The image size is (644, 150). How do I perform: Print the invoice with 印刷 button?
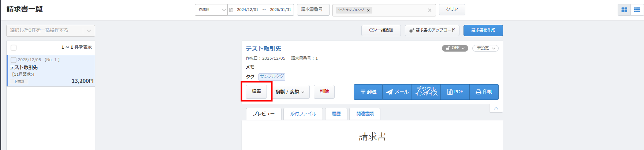click(x=484, y=92)
